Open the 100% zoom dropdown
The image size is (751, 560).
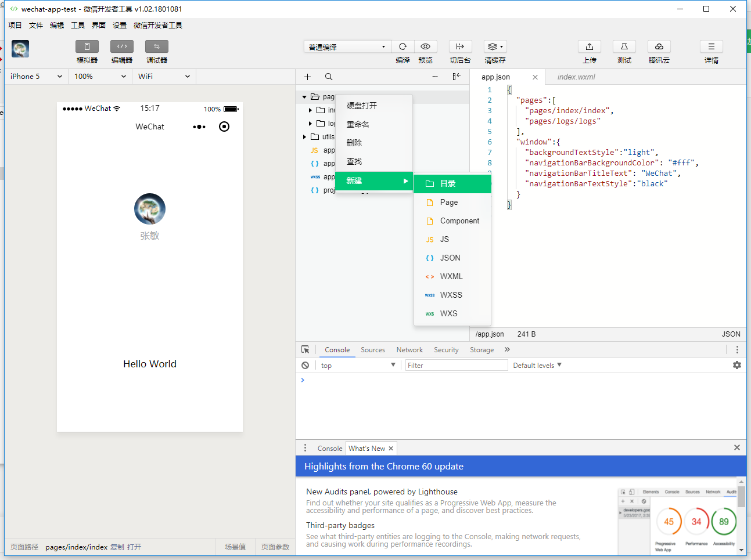(x=100, y=76)
